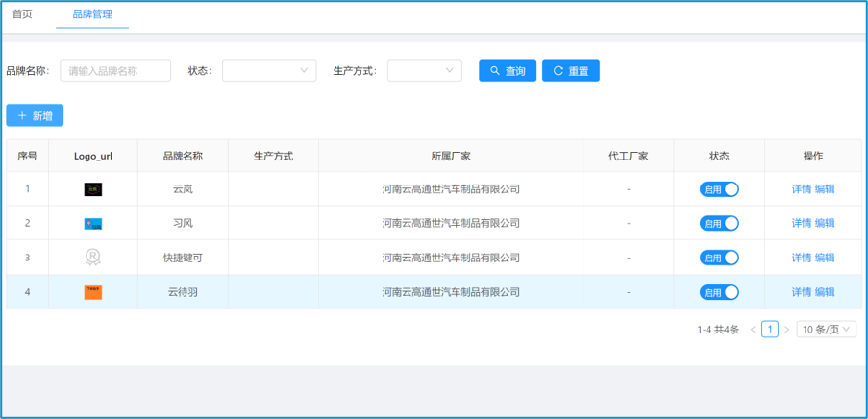
Task: Click the 查询 search button
Action: pos(508,70)
